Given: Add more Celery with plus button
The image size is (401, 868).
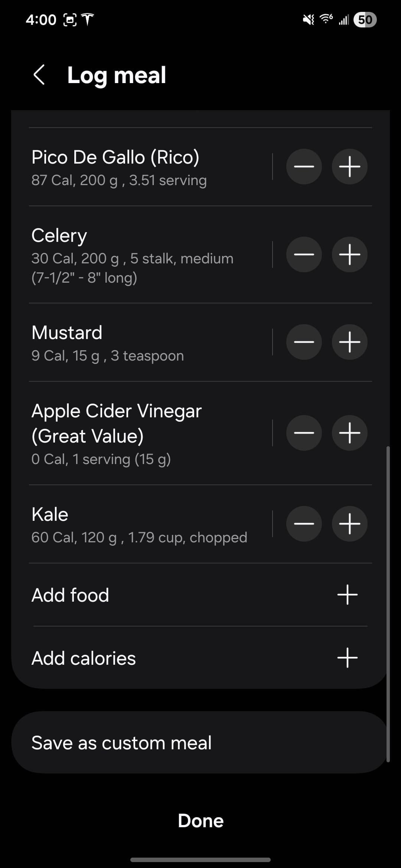Looking at the screenshot, I should [349, 254].
